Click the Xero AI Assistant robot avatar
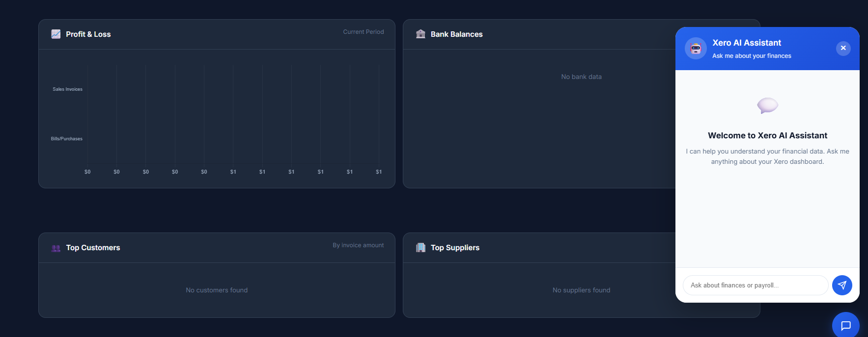This screenshot has width=868, height=337. click(x=696, y=49)
